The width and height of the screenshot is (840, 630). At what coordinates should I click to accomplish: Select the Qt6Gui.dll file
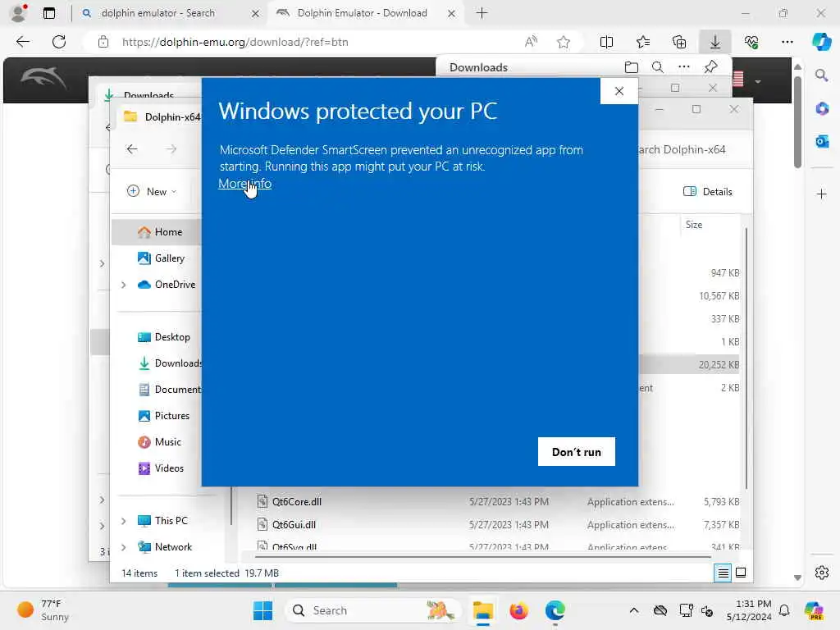(294, 525)
